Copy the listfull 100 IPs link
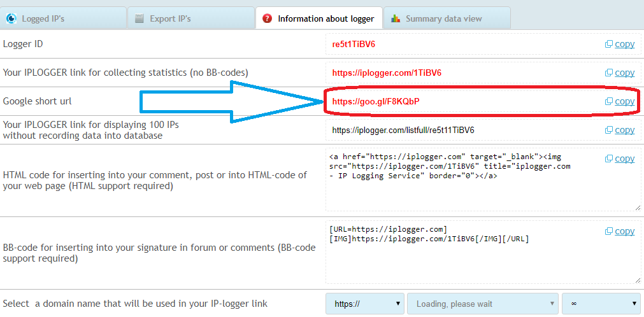This screenshot has height=317, width=644. click(624, 130)
